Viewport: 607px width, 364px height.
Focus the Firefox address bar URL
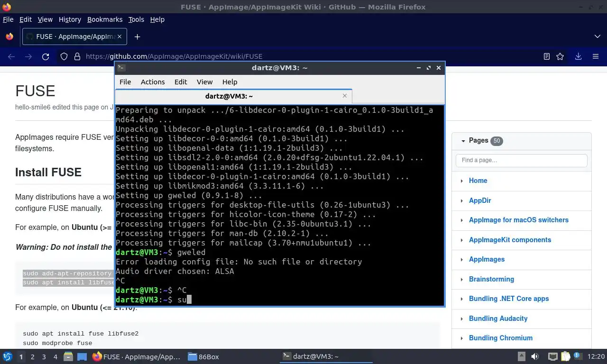coord(174,56)
